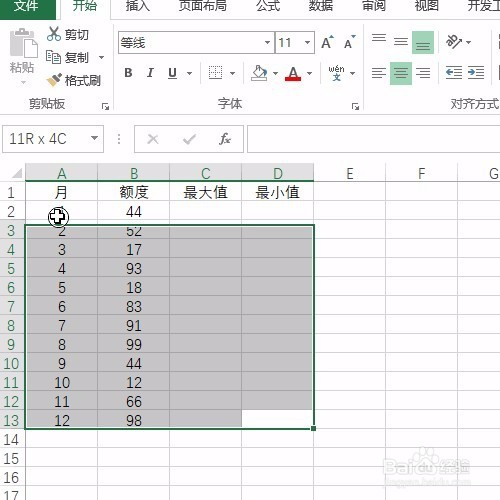
Task: Open the 页面布局 Page Layout tab
Action: pyautogui.click(x=203, y=6)
